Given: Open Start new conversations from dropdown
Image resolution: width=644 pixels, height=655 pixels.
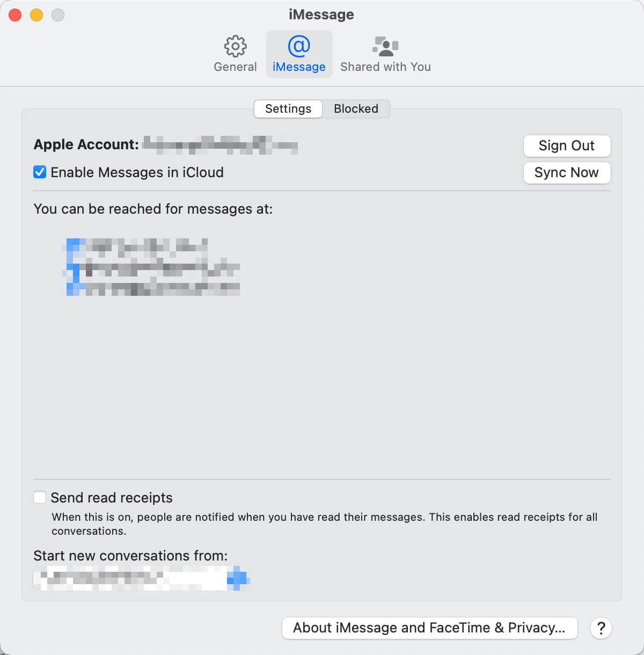Looking at the screenshot, I should tap(142, 578).
